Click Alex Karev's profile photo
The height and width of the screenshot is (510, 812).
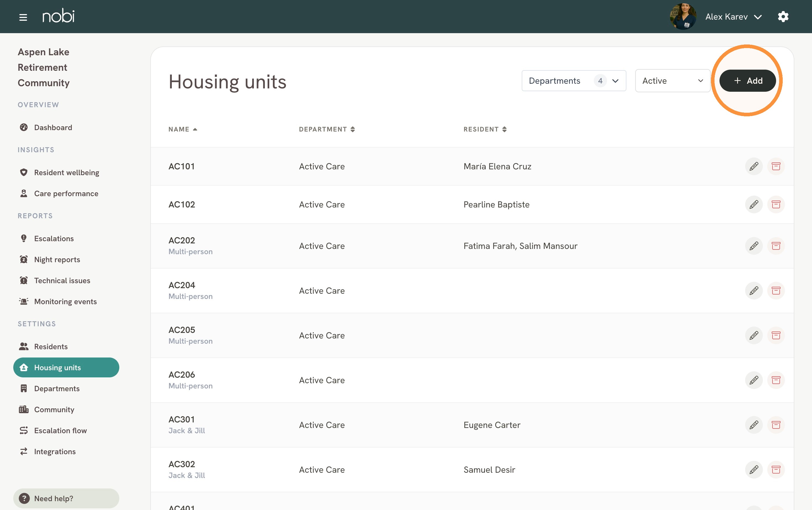click(683, 17)
